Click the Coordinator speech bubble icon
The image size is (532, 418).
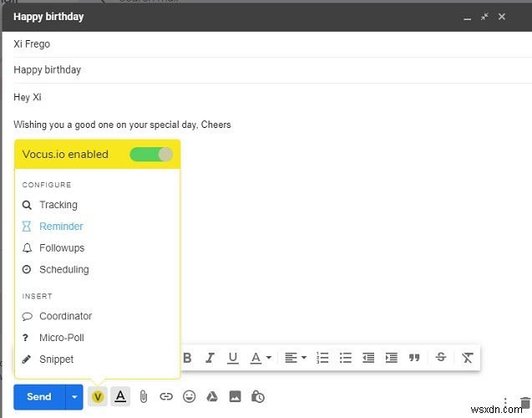click(x=27, y=317)
